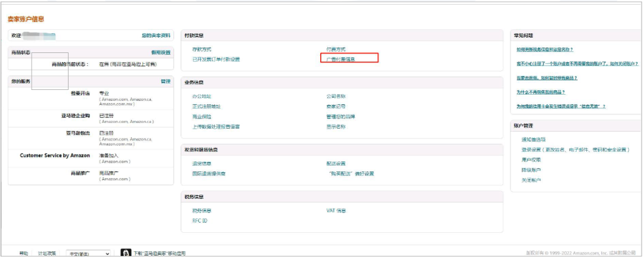Select 用户权限 in account management

pos(531,160)
